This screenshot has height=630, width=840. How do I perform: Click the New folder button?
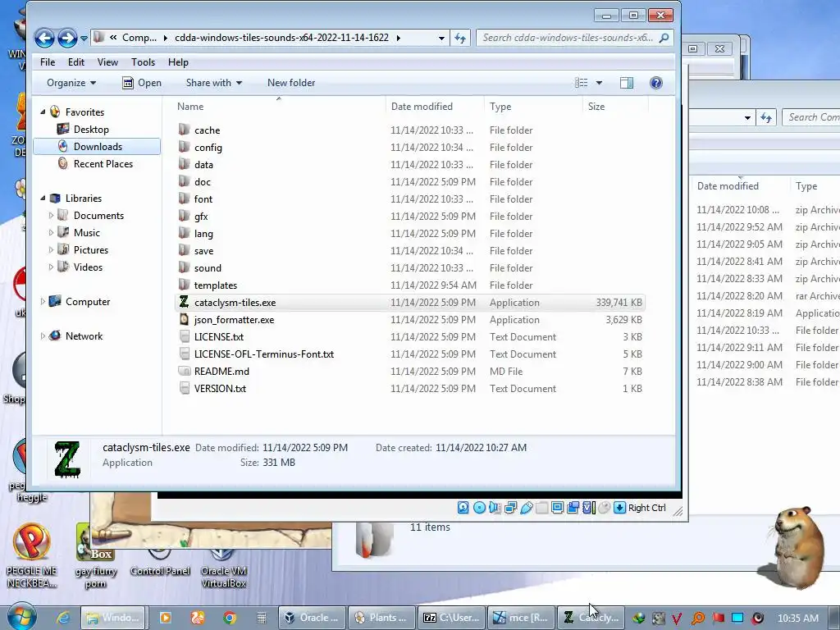291,83
